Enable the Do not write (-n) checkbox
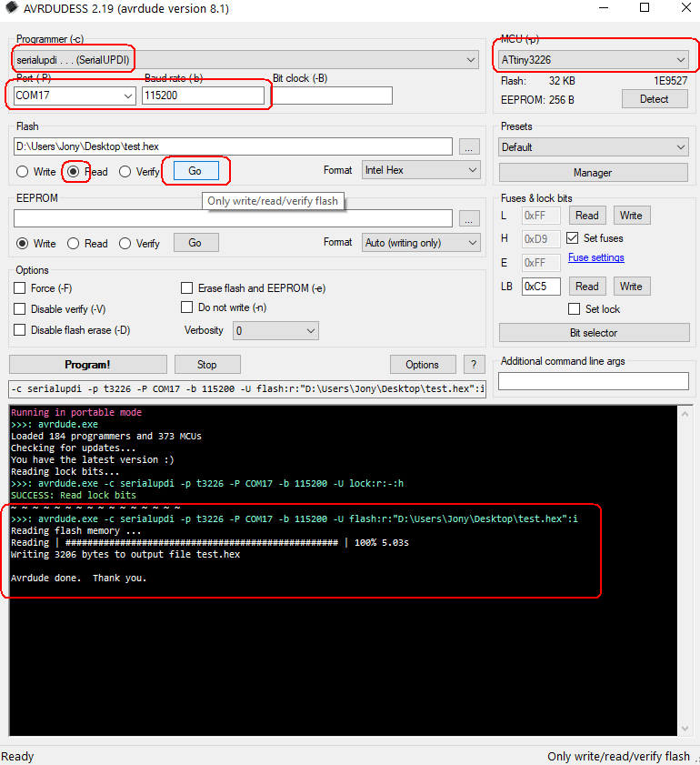700x765 pixels. point(186,307)
